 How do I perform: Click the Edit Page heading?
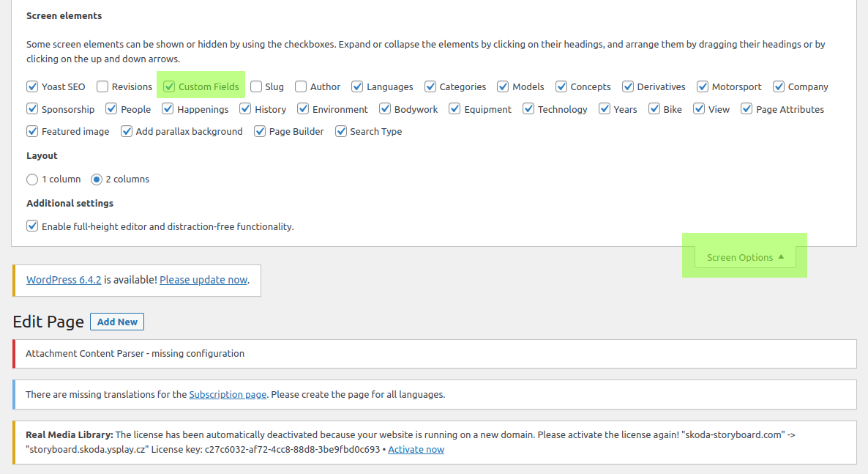48,322
